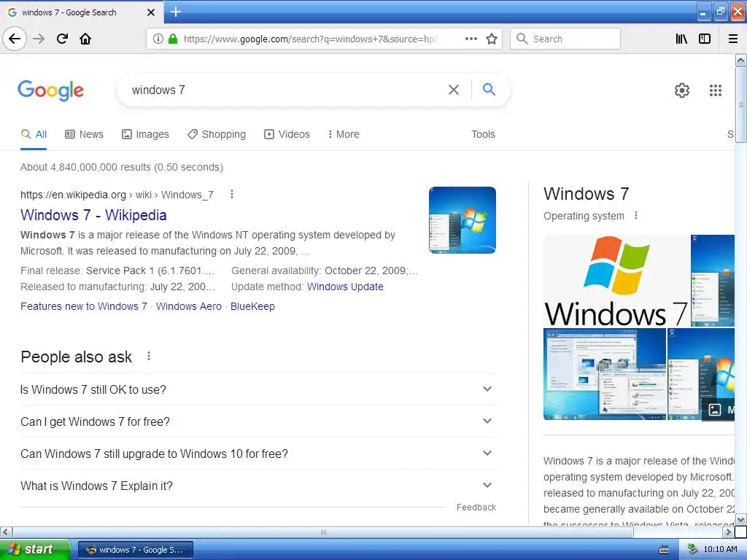This screenshot has height=560, width=747.
Task: Clear the Google search box with X
Action: click(454, 90)
